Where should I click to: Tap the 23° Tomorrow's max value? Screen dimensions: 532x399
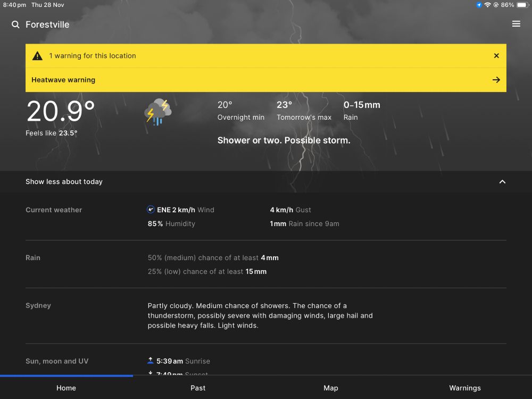point(304,111)
